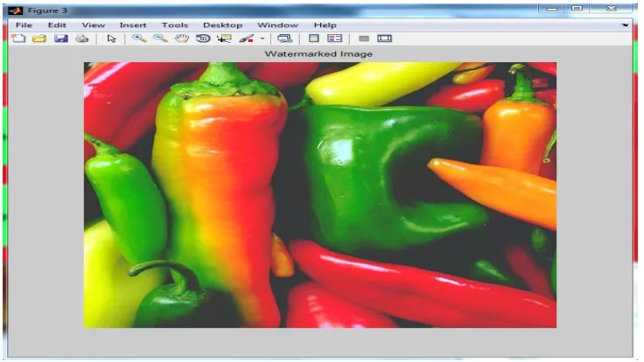Click the Save Figure floppy disk icon
Image resolution: width=644 pixels, height=362 pixels.
60,38
